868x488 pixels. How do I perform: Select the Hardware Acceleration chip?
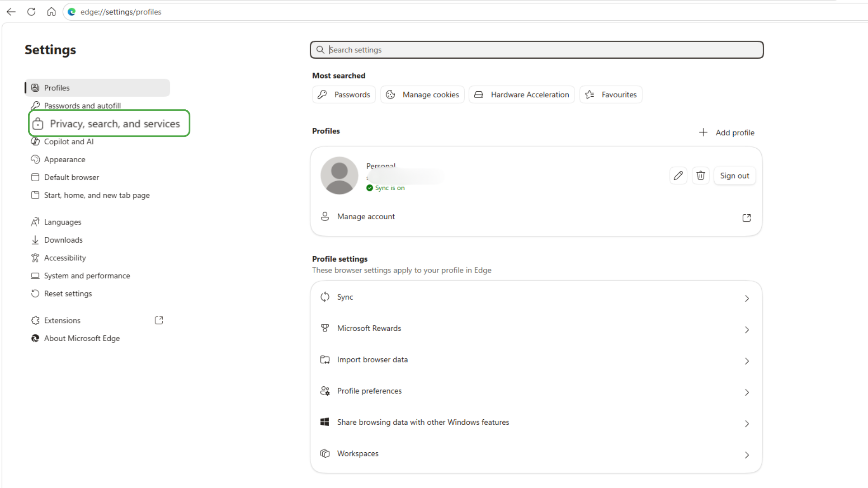pyautogui.click(x=522, y=94)
